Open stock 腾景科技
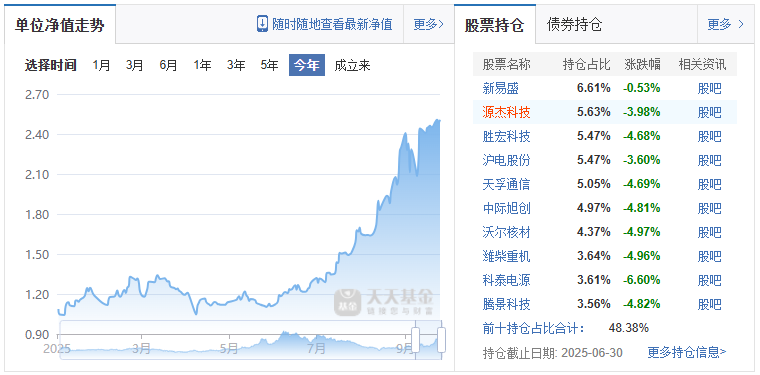This screenshot has width=760, height=375. (x=507, y=304)
